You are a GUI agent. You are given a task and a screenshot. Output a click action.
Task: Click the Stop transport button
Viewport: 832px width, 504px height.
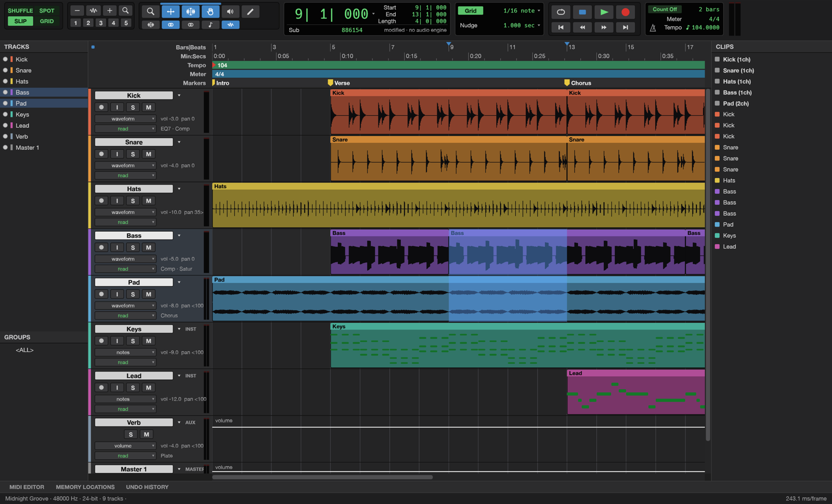[x=582, y=12]
